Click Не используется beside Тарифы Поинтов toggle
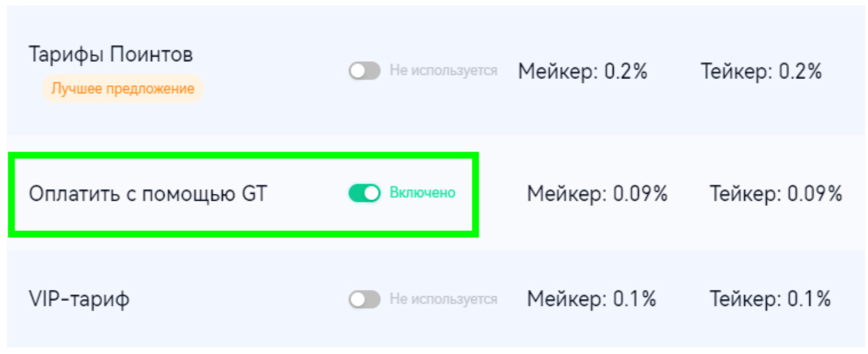Viewport: 868px width, 354px height. pyautogui.click(x=444, y=71)
